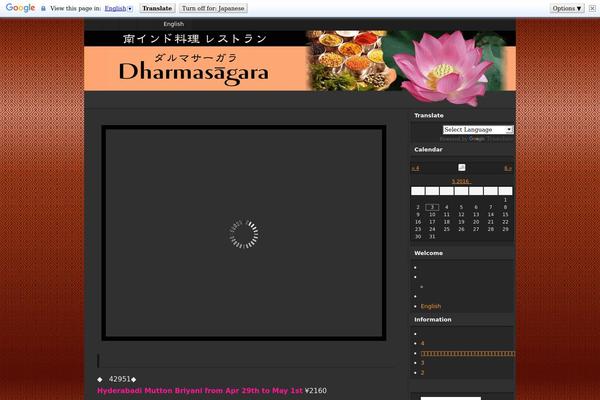Go to next month in calendar

508,168
